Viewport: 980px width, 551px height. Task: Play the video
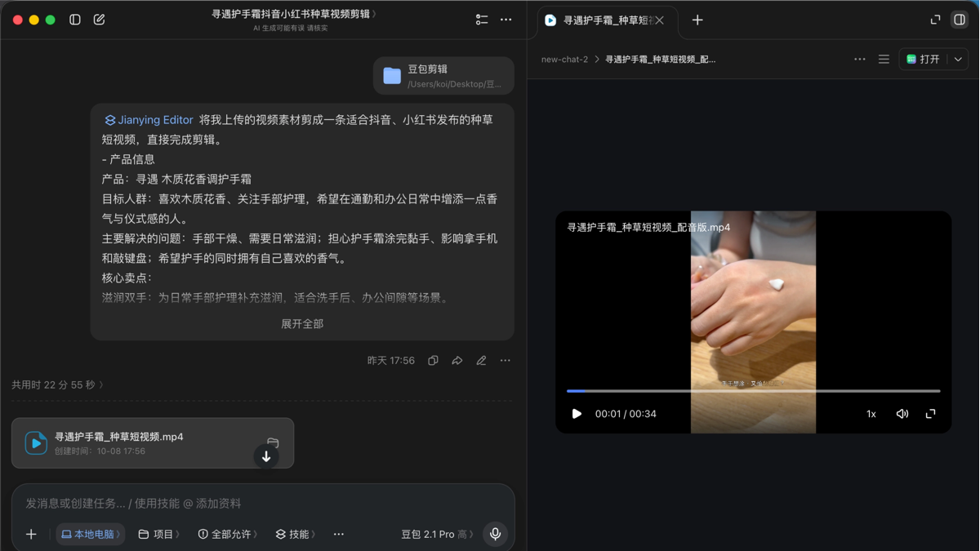point(577,414)
